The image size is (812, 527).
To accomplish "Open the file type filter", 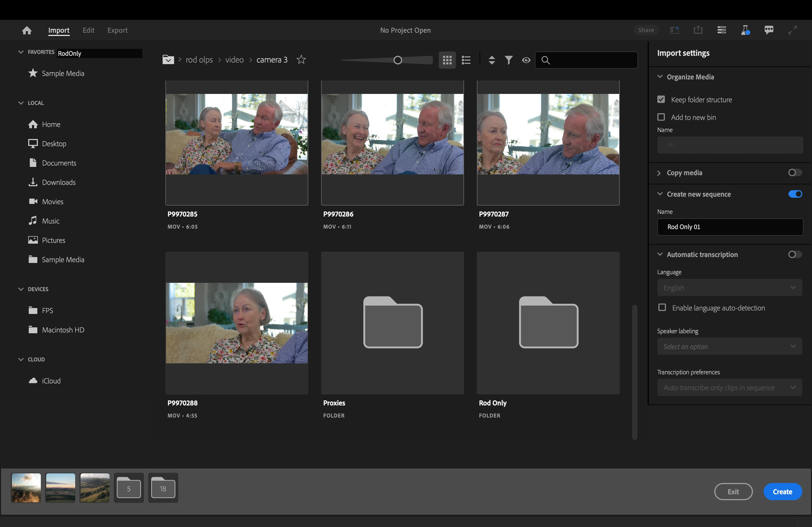I will pyautogui.click(x=509, y=60).
